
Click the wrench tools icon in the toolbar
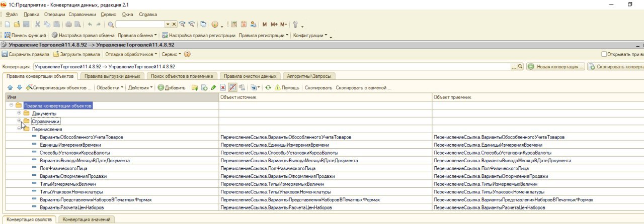(295, 24)
